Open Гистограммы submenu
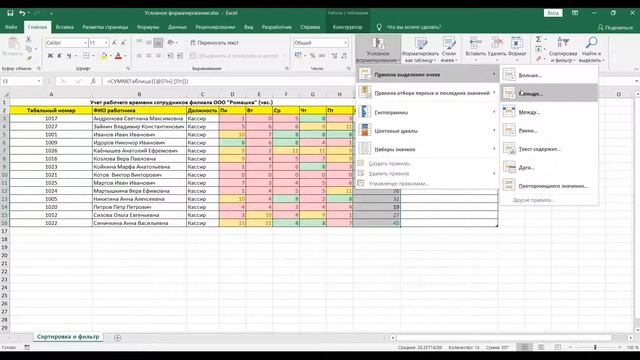The width and height of the screenshot is (640, 360). click(427, 112)
